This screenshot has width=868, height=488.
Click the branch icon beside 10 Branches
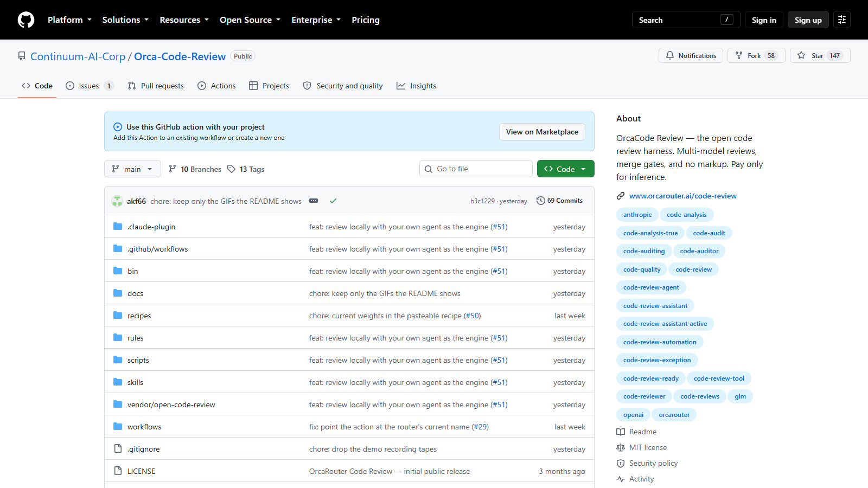[x=173, y=169]
